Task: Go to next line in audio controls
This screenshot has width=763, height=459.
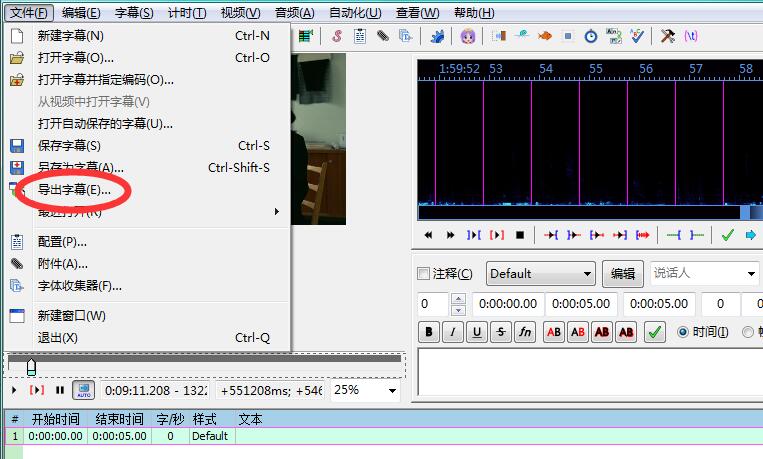Action: 451,235
